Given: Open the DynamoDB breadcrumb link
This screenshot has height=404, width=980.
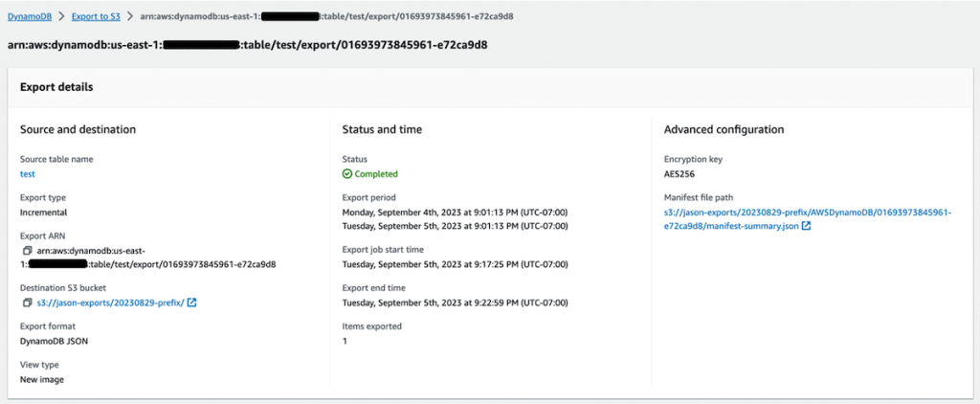Looking at the screenshot, I should click(x=28, y=16).
